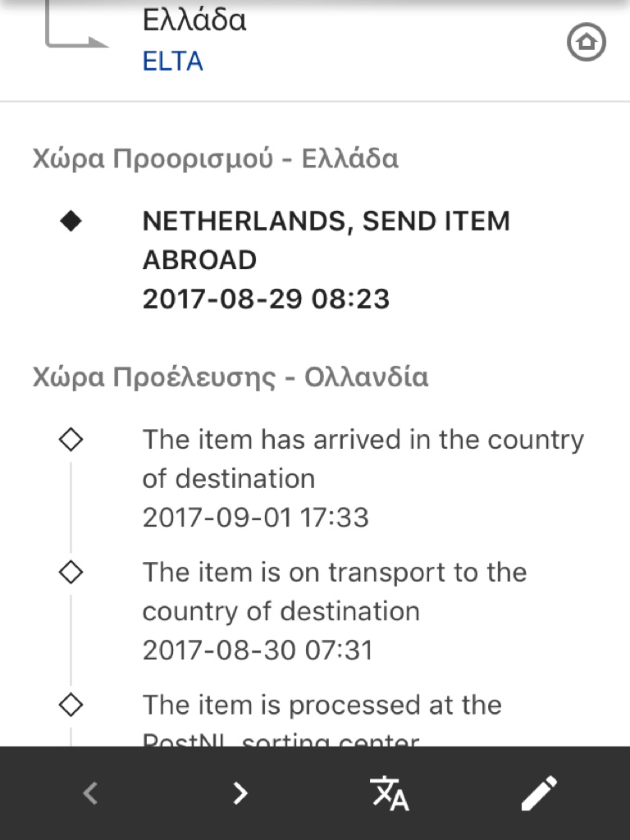Tap the home icon in circle
Viewport: 630px width, 840px height.
pyautogui.click(x=586, y=42)
